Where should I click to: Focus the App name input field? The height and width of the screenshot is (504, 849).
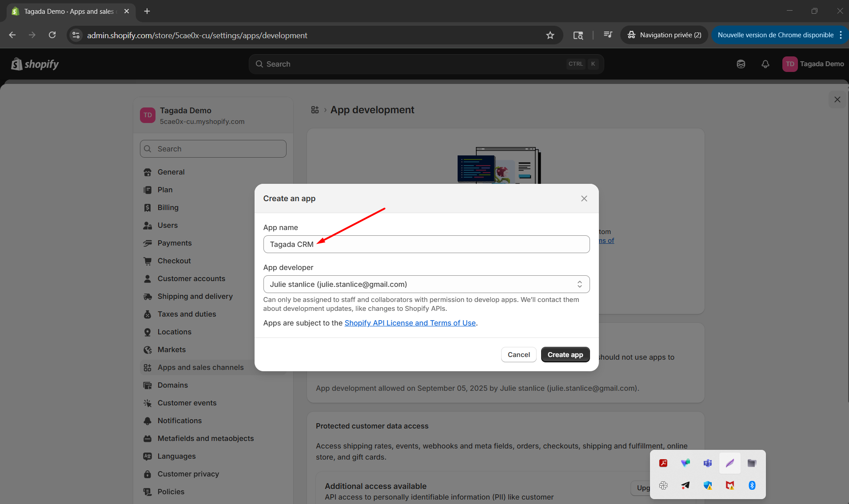pos(426,244)
